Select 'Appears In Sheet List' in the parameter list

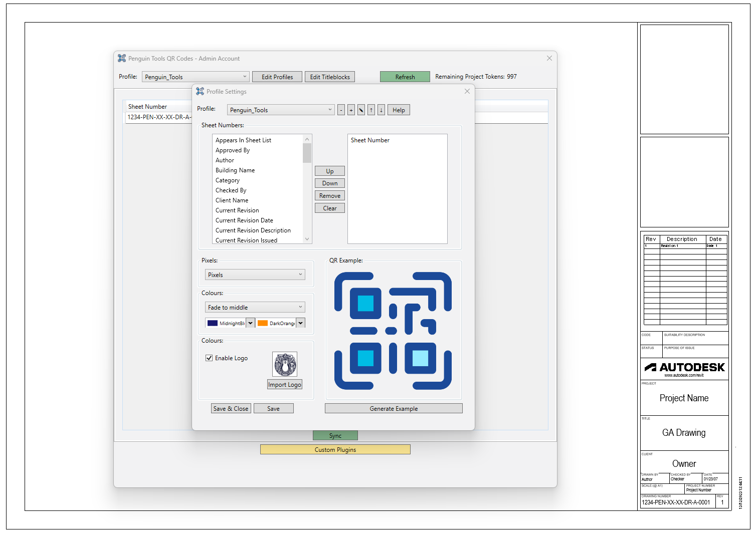[x=258, y=140]
